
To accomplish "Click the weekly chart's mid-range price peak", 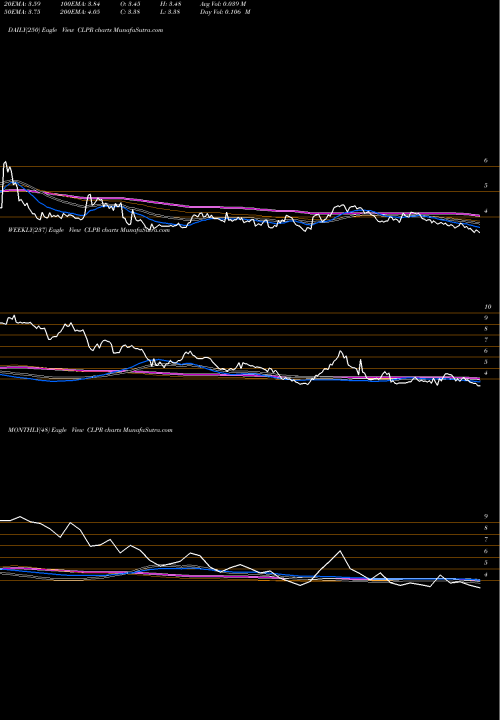I will tap(340, 352).
